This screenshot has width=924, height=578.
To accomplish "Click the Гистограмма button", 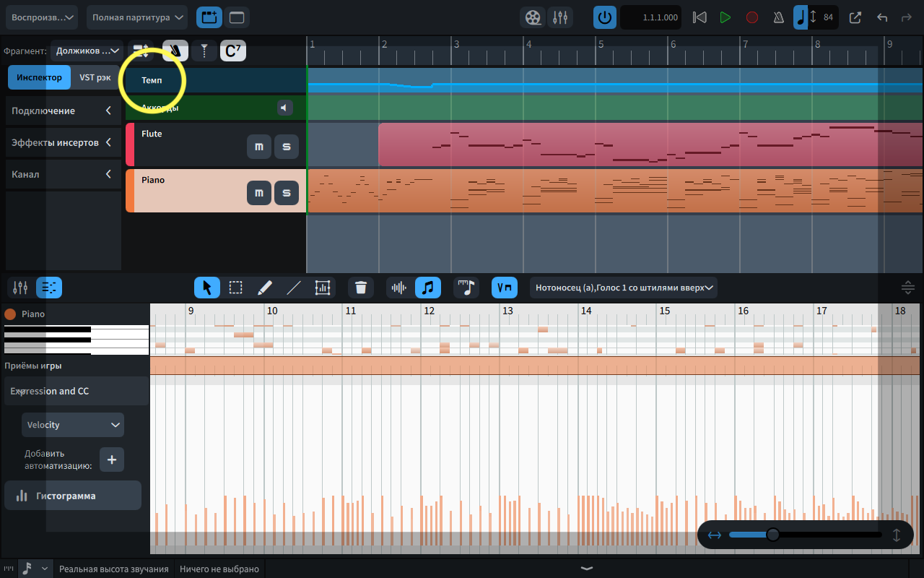I will (73, 496).
